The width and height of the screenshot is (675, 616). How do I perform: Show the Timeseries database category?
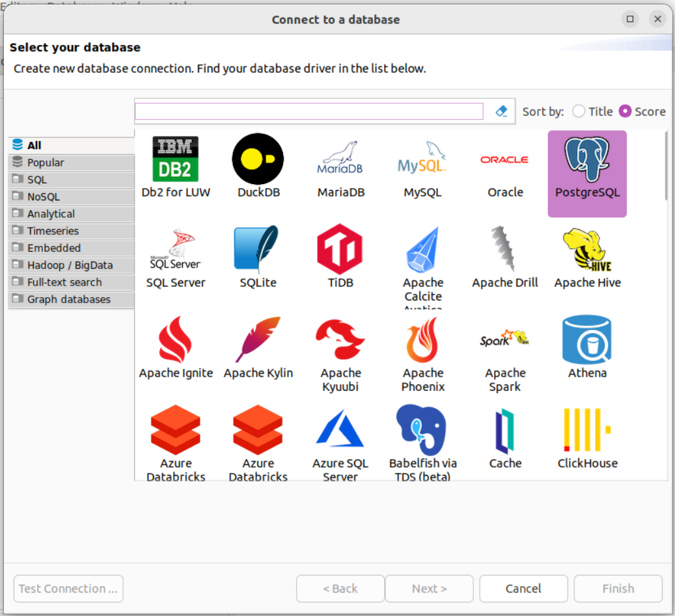[53, 231]
